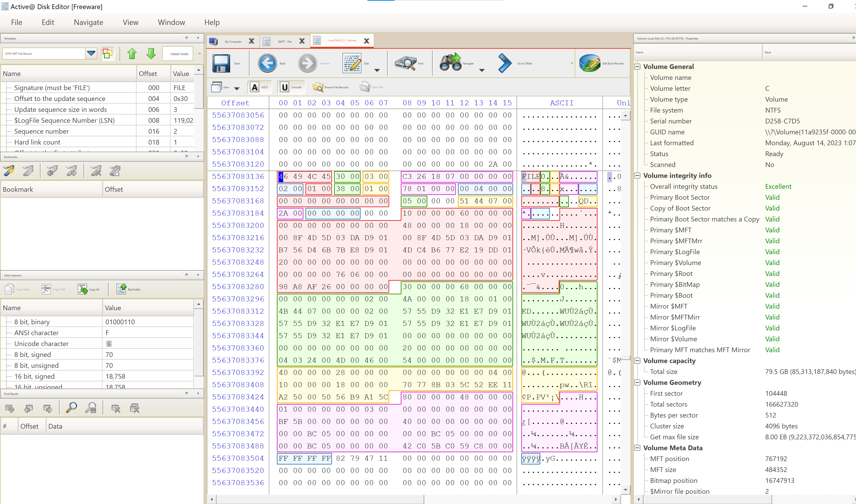856x504 pixels.
Task: Close the $MFT - File tab
Action: [302, 41]
